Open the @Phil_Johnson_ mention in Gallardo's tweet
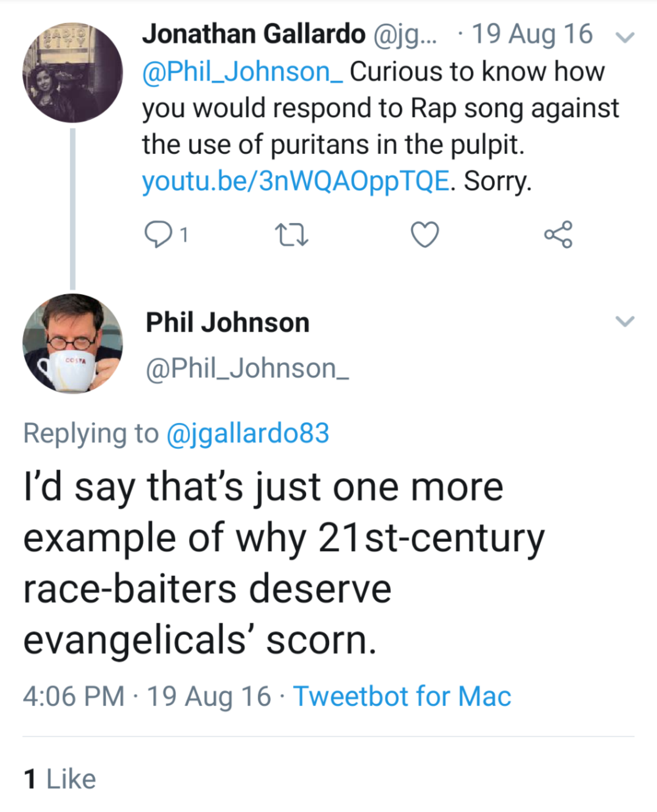 (243, 72)
